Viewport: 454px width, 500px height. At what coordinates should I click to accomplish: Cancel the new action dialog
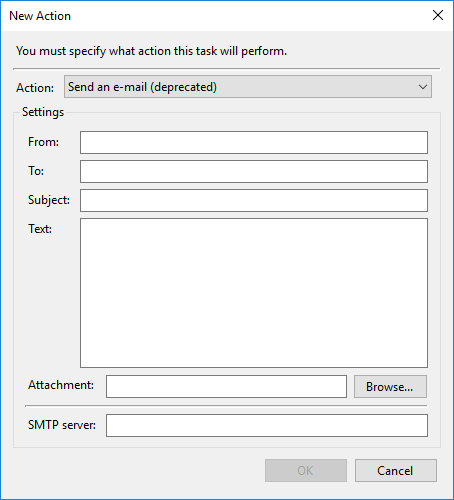click(395, 470)
